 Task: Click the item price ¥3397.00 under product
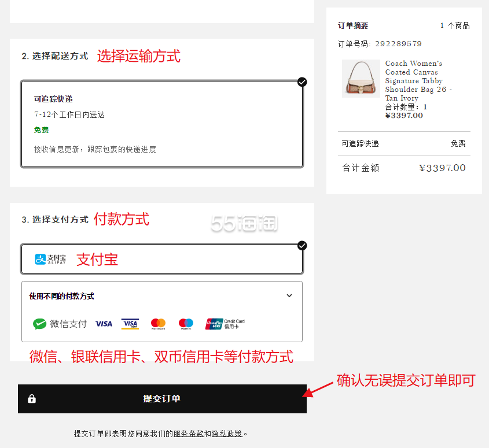404,116
